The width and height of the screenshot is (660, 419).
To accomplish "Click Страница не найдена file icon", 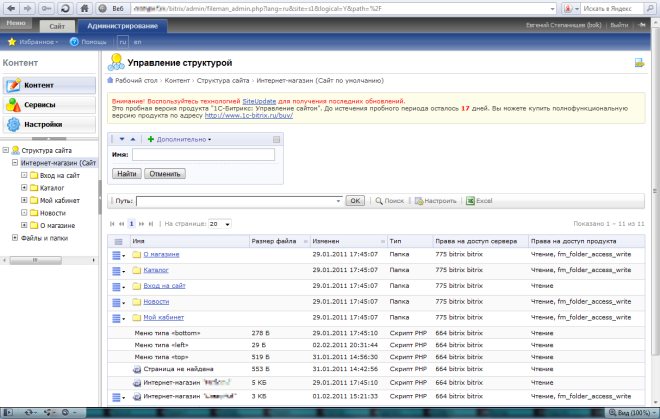I will tap(136, 369).
